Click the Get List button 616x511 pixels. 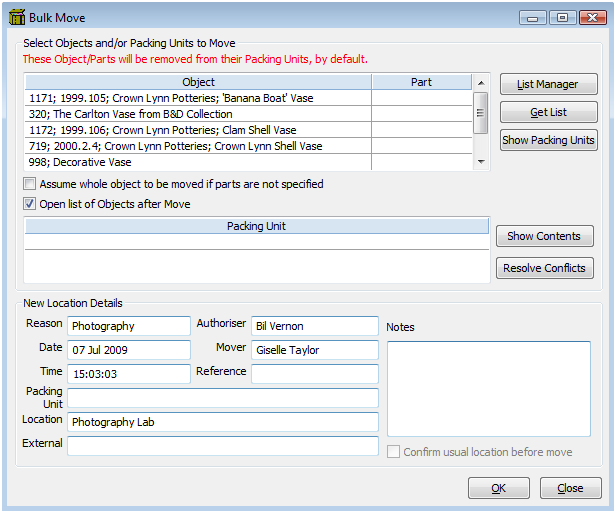click(548, 112)
